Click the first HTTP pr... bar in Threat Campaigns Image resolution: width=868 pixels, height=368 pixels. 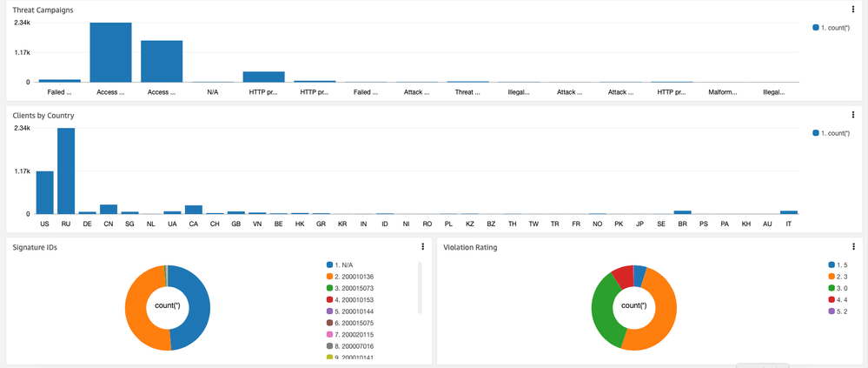pyautogui.click(x=263, y=77)
